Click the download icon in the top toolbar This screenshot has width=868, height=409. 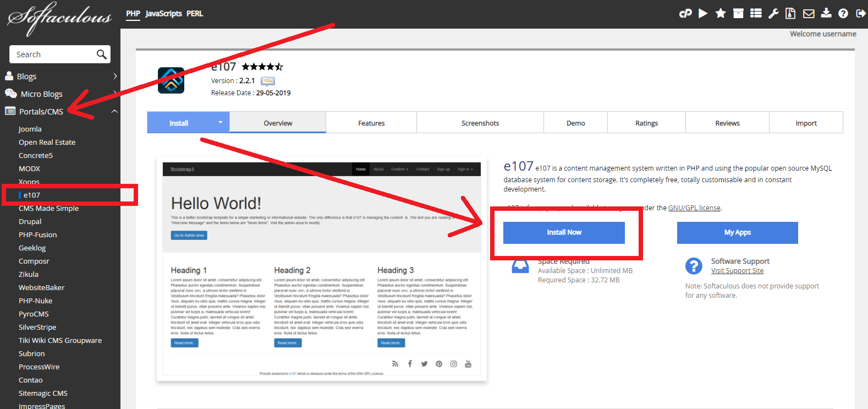pyautogui.click(x=826, y=14)
